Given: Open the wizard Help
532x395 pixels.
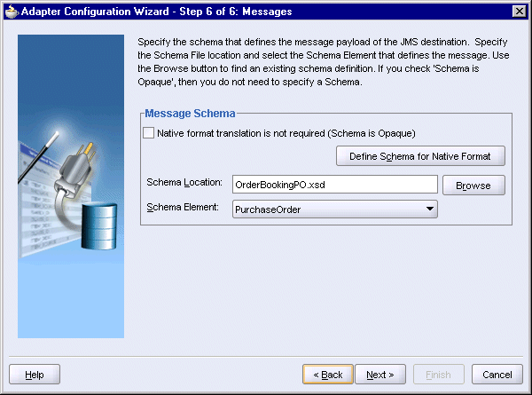Looking at the screenshot, I should pos(35,375).
